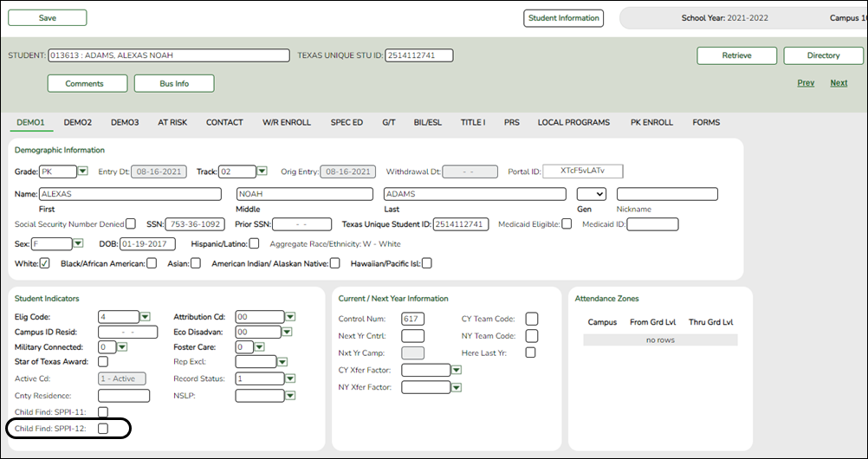Click the Last name field ADAMS
Image resolution: width=868 pixels, height=459 pixels.
(475, 194)
